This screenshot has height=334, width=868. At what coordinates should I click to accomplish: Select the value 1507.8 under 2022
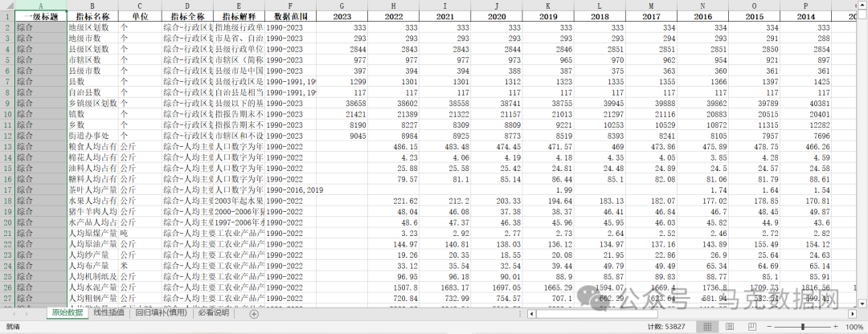pos(393,287)
